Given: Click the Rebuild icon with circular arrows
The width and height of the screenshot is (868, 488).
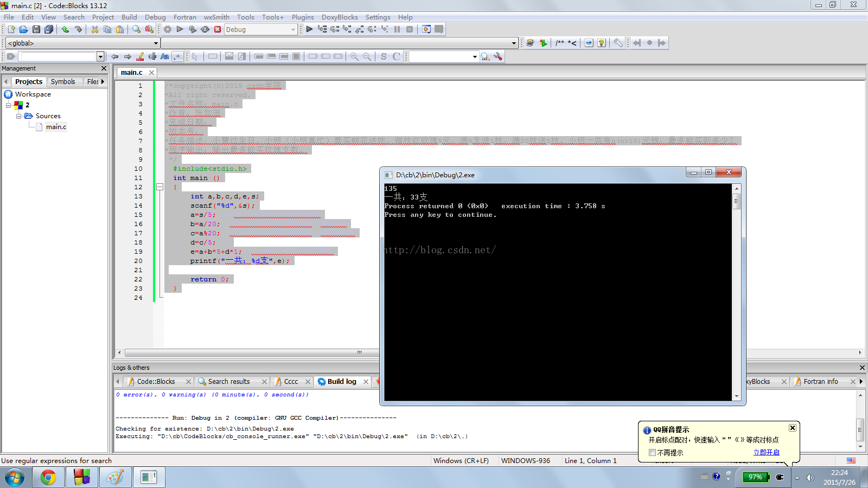Looking at the screenshot, I should (205, 29).
